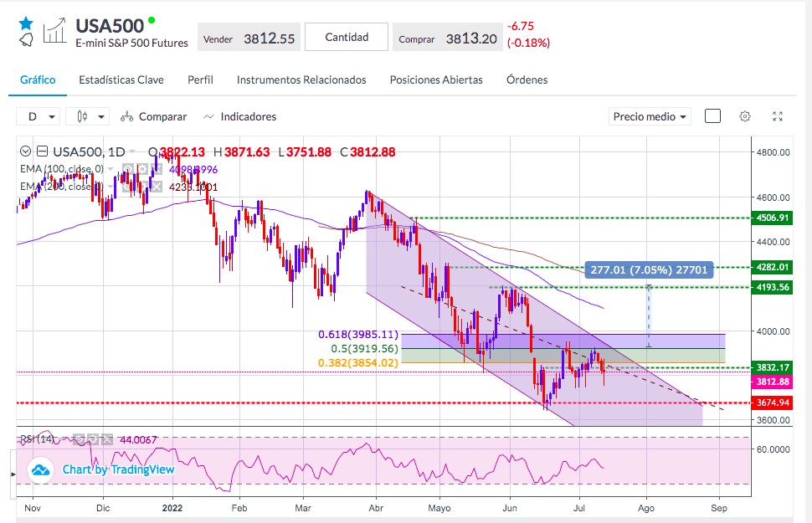Collapse the legend with circled chevron

(25, 151)
